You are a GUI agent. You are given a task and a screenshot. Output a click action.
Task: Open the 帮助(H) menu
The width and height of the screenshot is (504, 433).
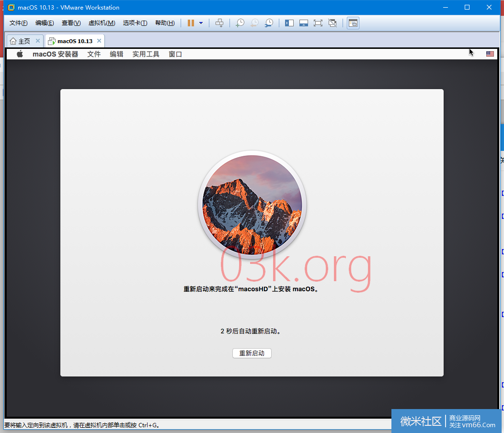pos(165,23)
